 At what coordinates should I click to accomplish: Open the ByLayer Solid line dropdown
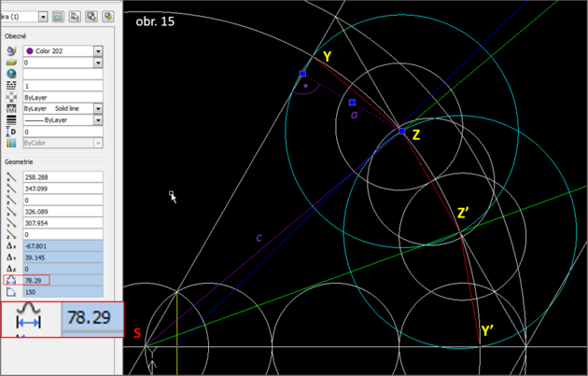coord(98,109)
